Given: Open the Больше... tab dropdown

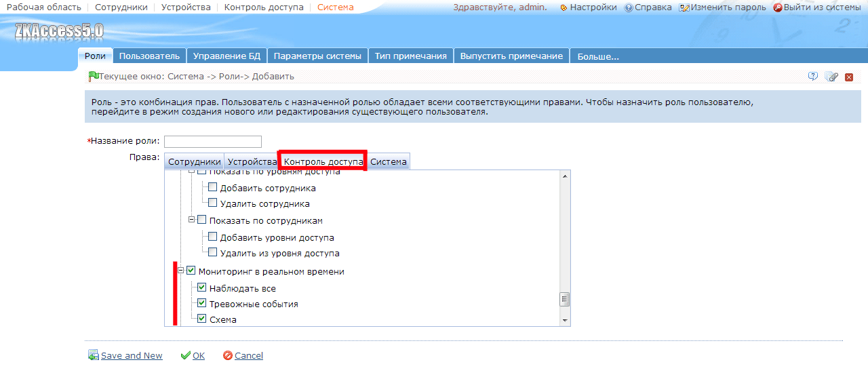Looking at the screenshot, I should pos(598,57).
